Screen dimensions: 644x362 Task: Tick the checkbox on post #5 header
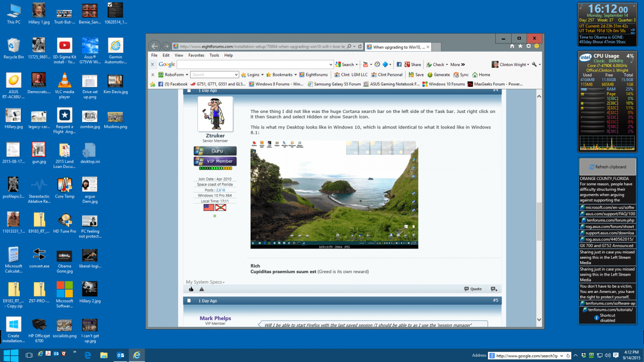(189, 301)
